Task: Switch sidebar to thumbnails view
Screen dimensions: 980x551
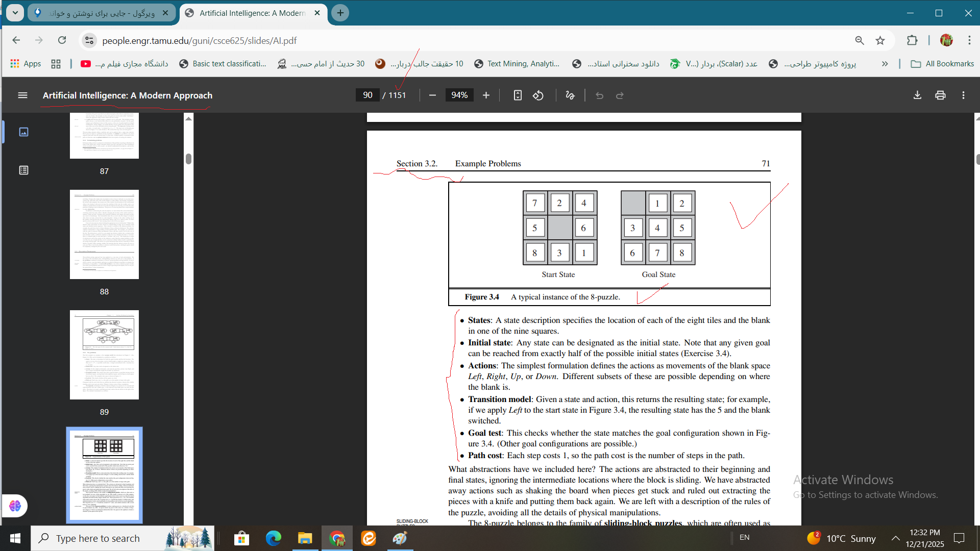Action: tap(23, 132)
